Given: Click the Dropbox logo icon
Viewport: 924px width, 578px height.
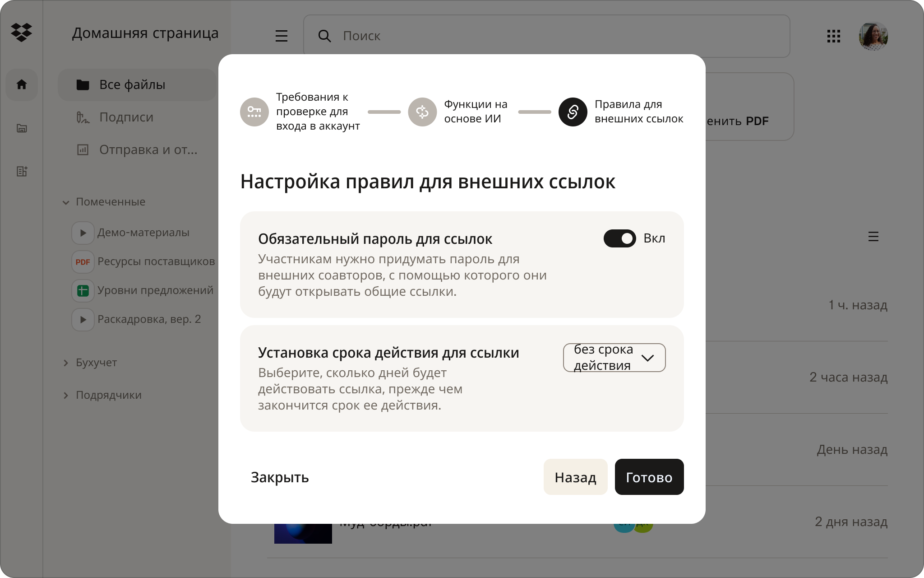Looking at the screenshot, I should (21, 33).
